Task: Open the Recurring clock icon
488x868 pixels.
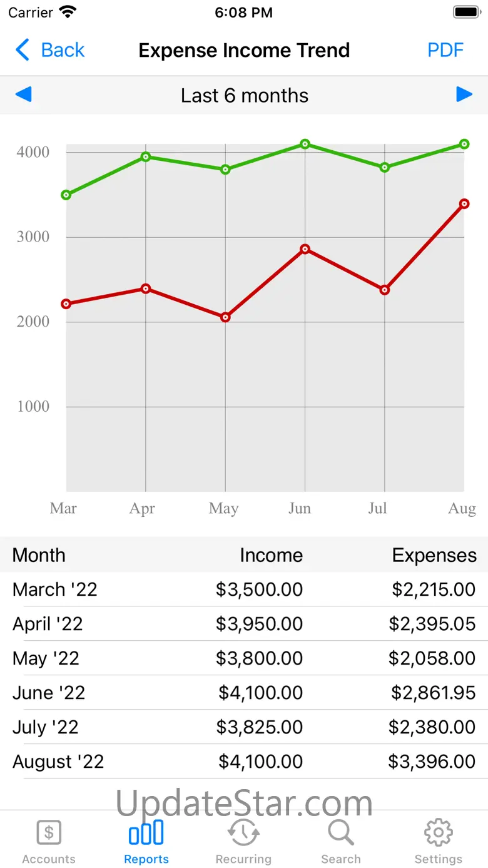Action: pyautogui.click(x=243, y=833)
